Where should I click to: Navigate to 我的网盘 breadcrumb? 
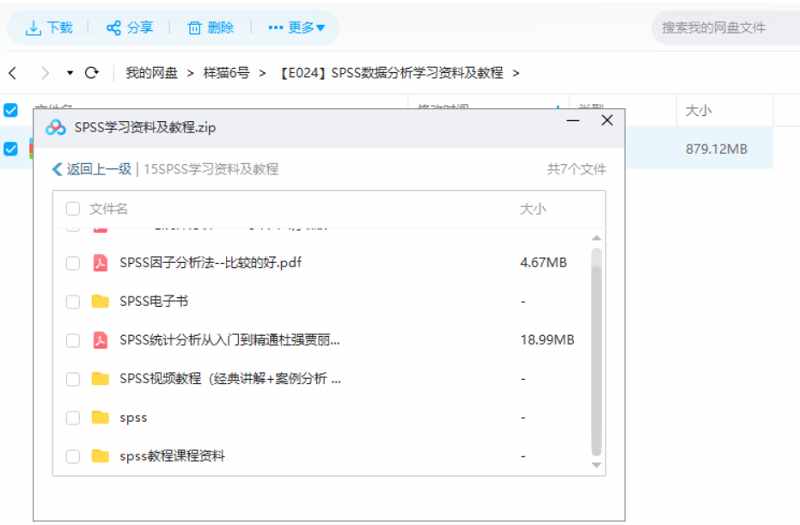coord(151,73)
